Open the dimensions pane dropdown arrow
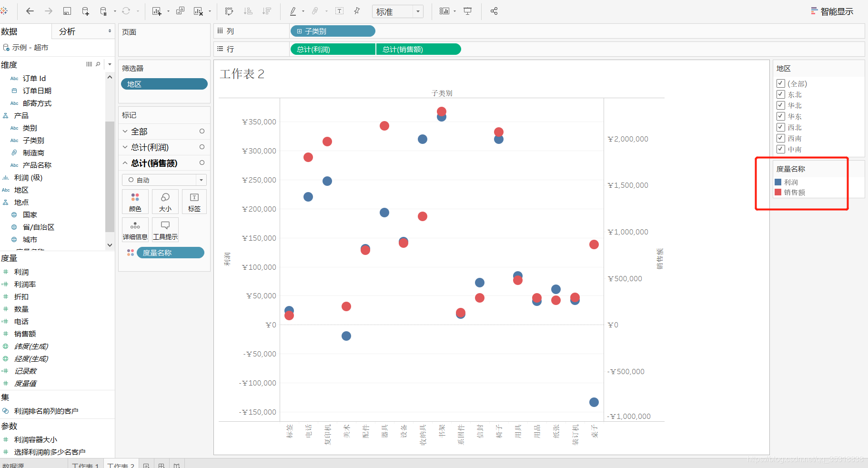 pos(110,64)
